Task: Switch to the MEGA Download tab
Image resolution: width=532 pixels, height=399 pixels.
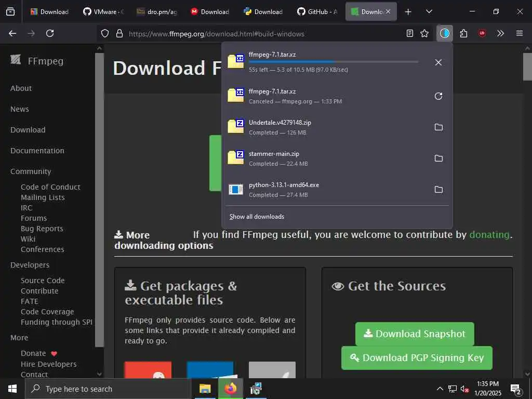Action: click(210, 12)
